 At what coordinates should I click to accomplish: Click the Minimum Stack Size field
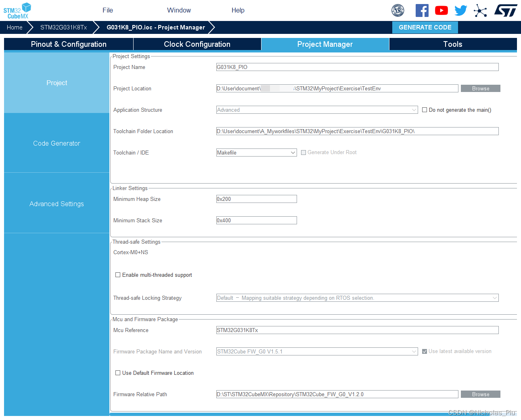pyautogui.click(x=257, y=220)
